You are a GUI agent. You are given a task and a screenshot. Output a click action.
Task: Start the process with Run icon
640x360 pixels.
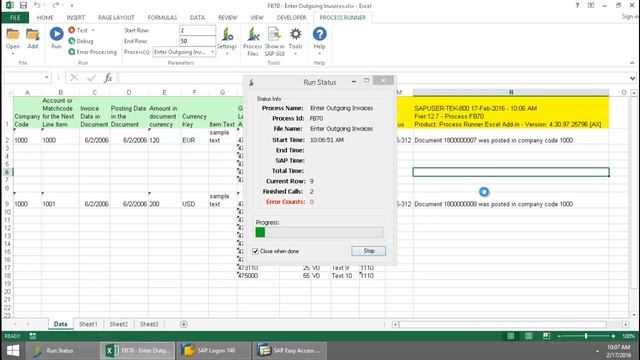[56, 38]
